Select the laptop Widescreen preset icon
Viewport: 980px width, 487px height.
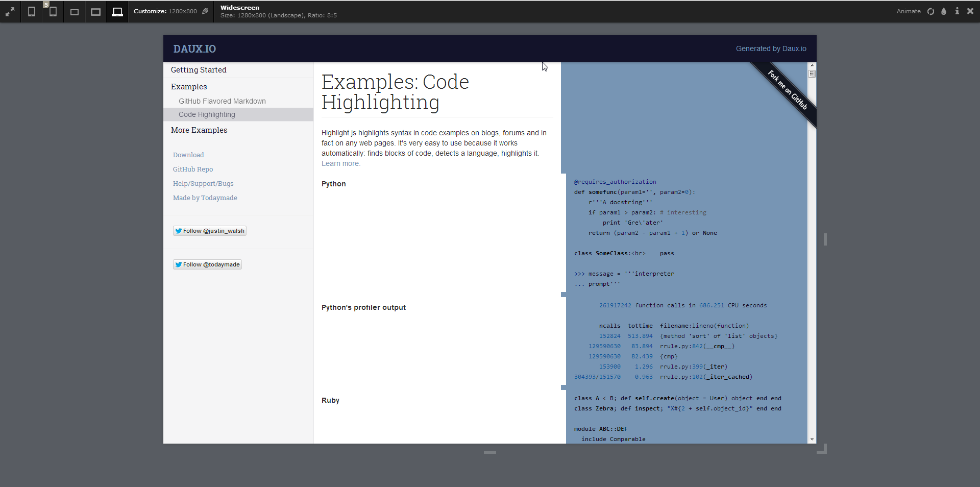[117, 12]
